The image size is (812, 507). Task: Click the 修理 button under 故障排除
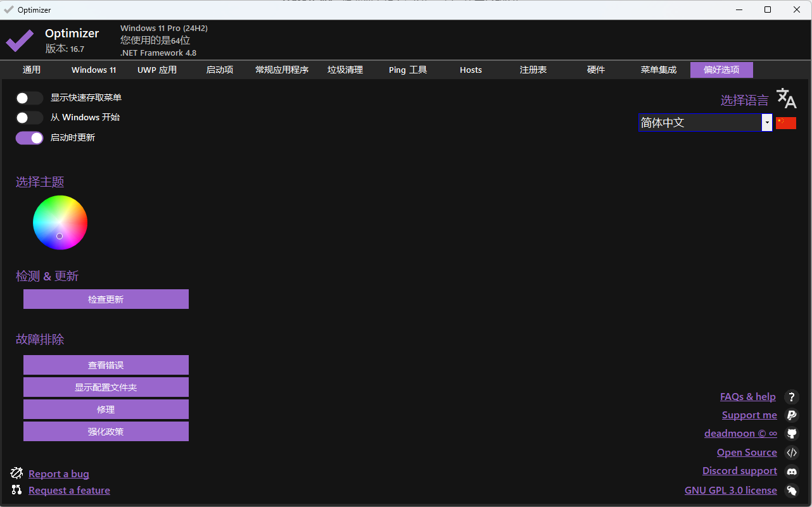(x=105, y=409)
